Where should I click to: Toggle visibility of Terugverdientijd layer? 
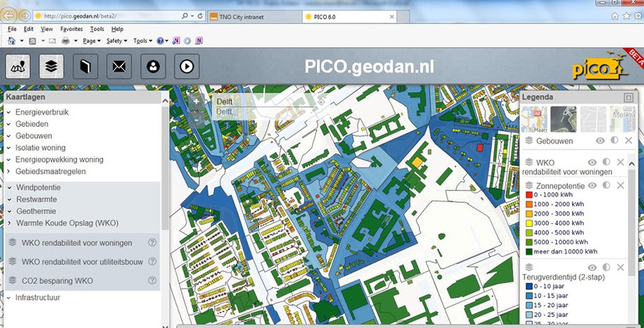click(592, 268)
